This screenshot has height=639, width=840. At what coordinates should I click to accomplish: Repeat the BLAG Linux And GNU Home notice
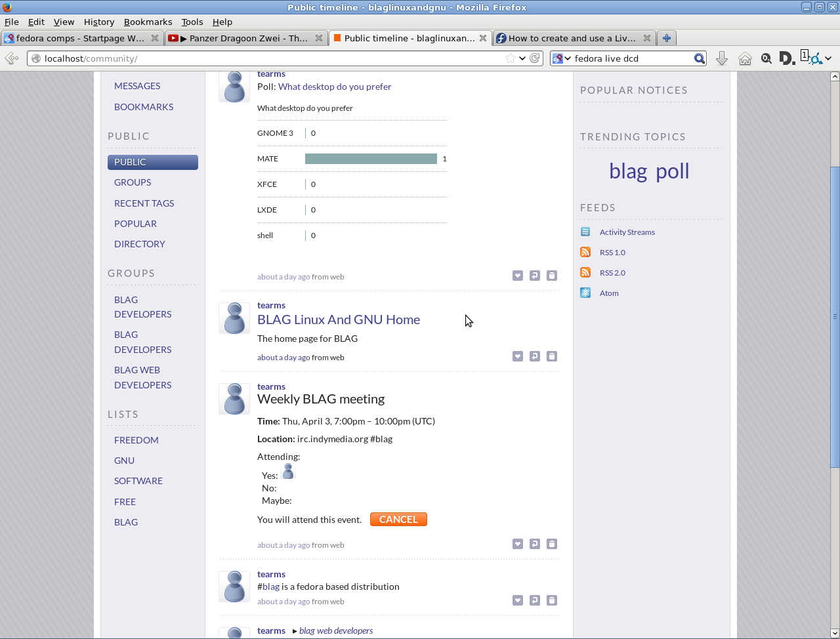coord(535,356)
